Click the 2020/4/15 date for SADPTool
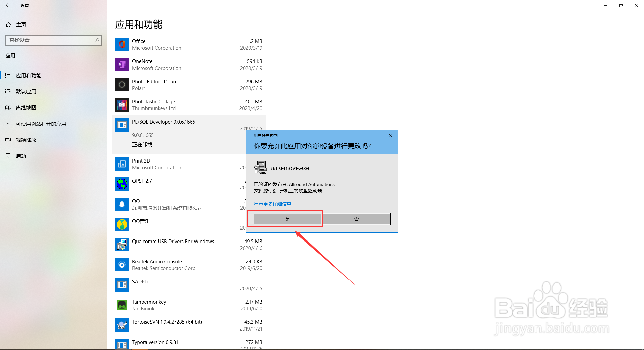The image size is (644, 350). pyautogui.click(x=251, y=288)
